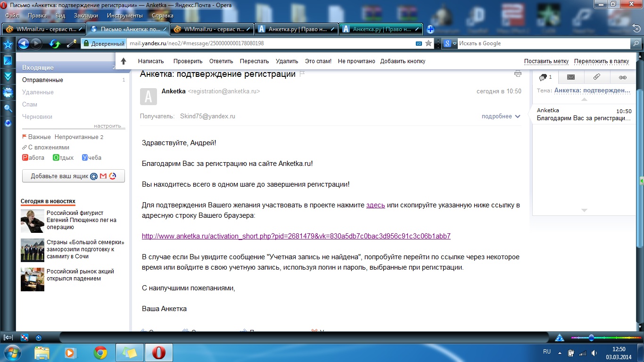
Task: Open the Справка menu
Action: (163, 16)
